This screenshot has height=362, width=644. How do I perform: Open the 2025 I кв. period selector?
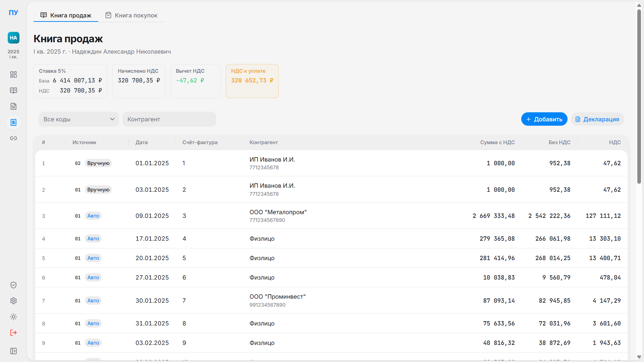[13, 54]
